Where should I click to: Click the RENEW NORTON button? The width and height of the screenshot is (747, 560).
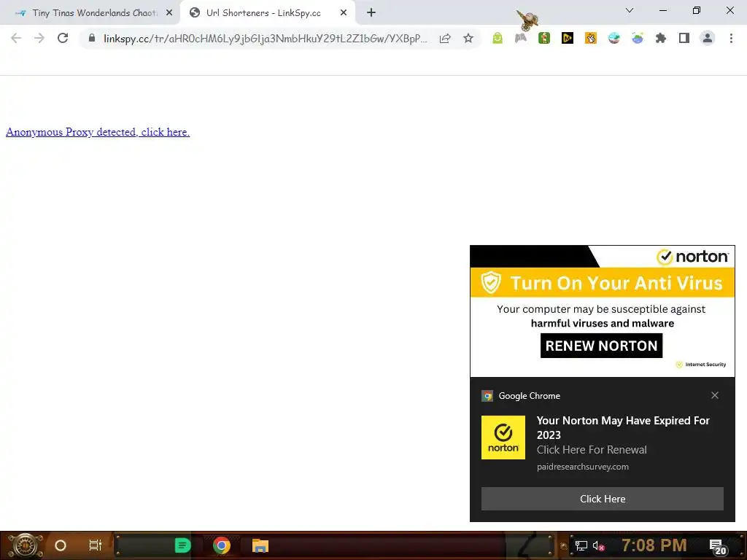tap(601, 346)
